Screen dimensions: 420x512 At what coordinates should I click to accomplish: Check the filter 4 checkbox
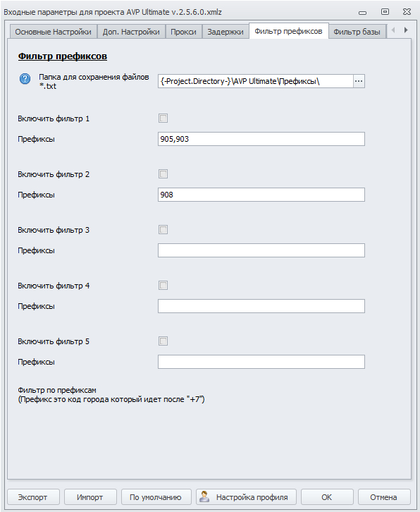pos(163,286)
